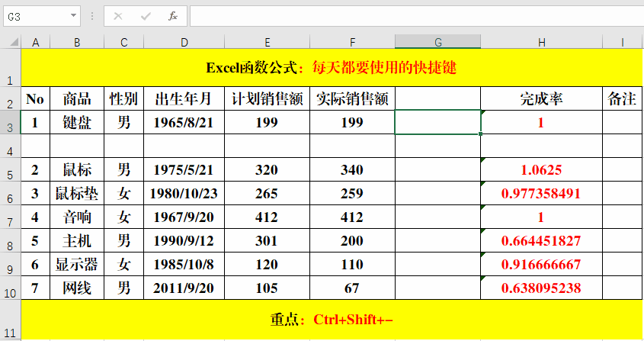Expand the Name Box dropdown arrow
Screen dimensions: 644x341
click(73, 15)
